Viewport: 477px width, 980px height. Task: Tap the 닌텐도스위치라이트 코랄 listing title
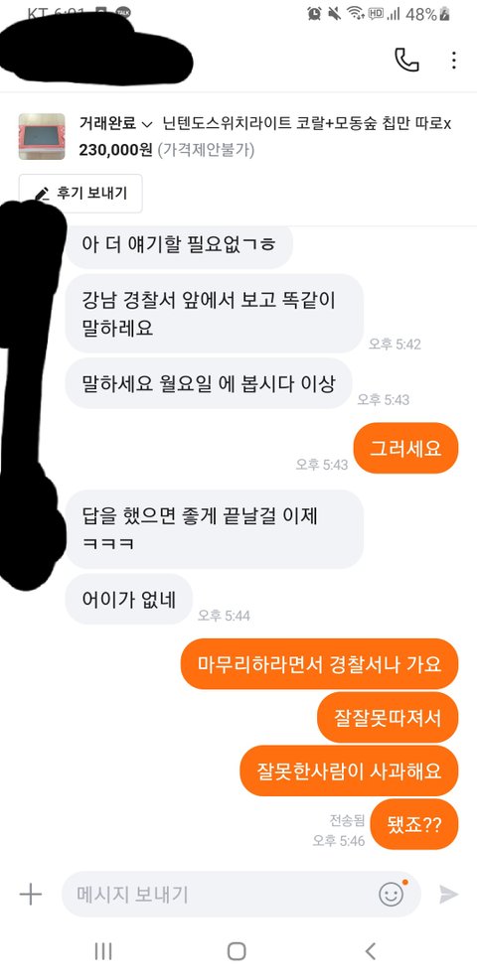(307, 124)
